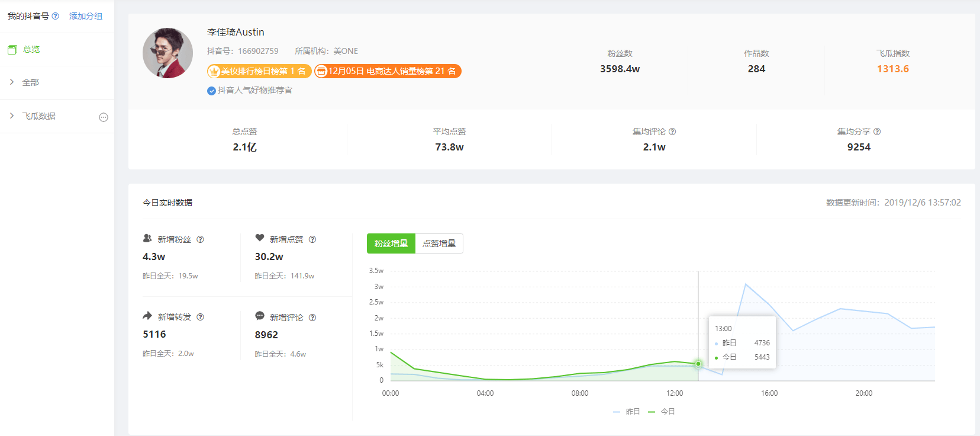This screenshot has height=436, width=980.
Task: Click the shop icon on 电商达人 badge
Action: coord(321,71)
